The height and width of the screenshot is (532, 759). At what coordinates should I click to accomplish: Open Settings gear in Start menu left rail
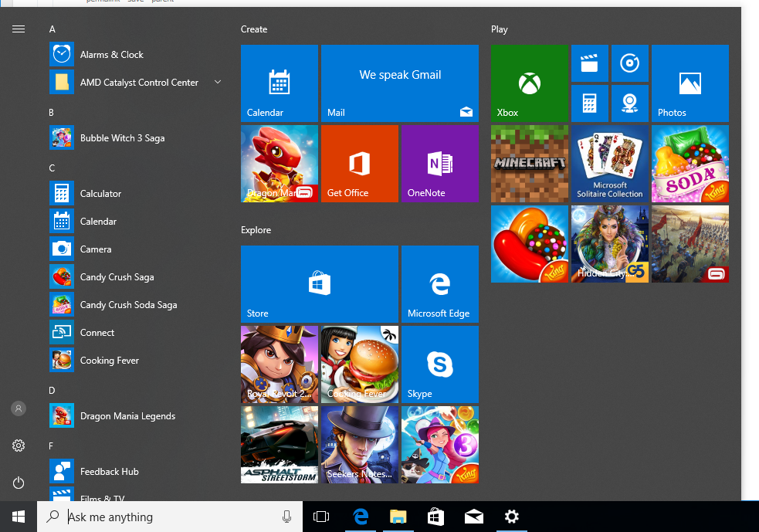[19, 446]
